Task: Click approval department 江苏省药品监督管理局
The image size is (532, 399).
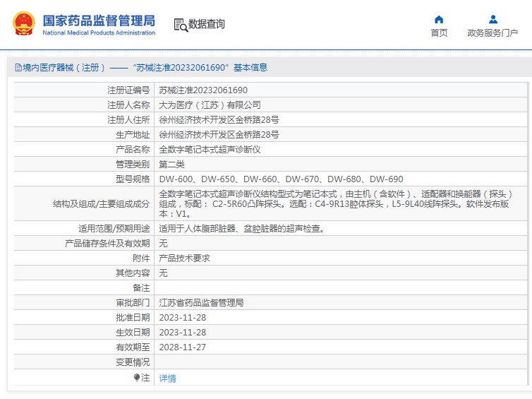Action: [201, 302]
